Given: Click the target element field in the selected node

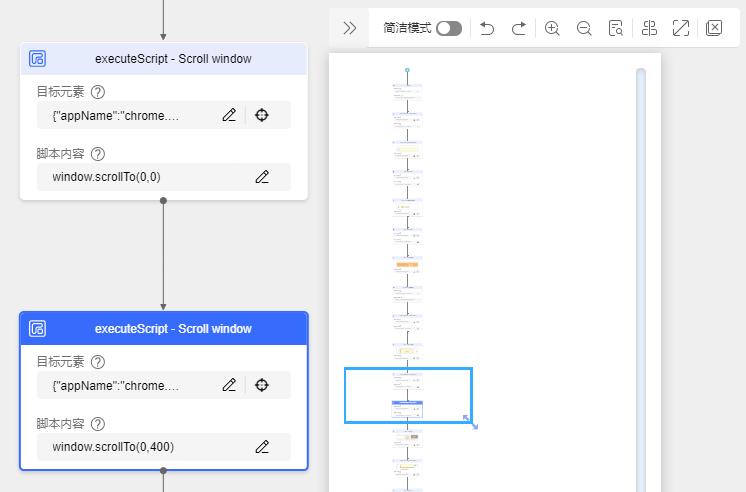Looking at the screenshot, I should 164,384.
